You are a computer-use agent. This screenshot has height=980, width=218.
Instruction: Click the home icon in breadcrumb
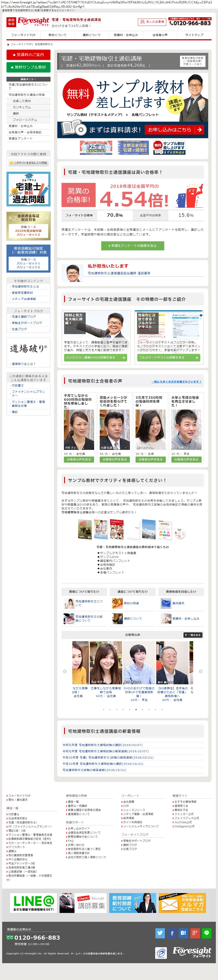click(x=8, y=44)
